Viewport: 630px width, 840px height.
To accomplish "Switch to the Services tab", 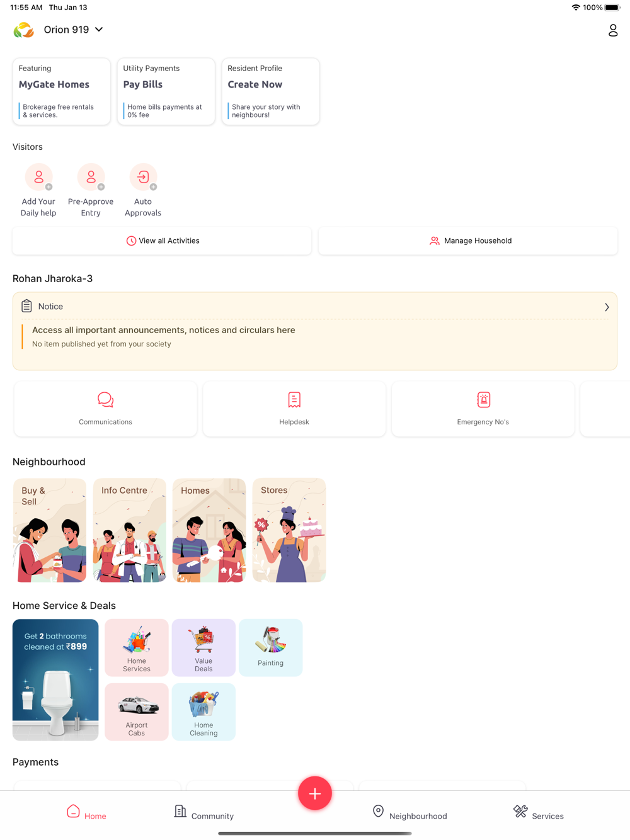I will (x=539, y=813).
